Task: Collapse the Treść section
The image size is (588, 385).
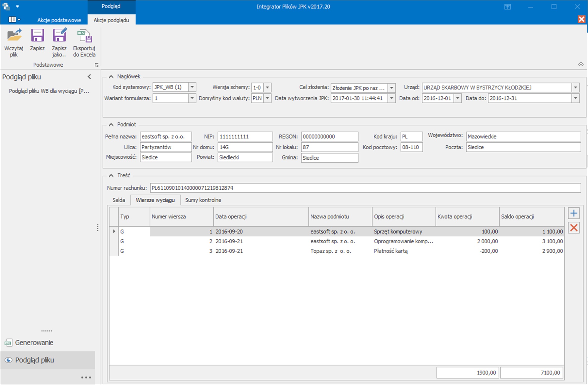Action: pyautogui.click(x=111, y=176)
